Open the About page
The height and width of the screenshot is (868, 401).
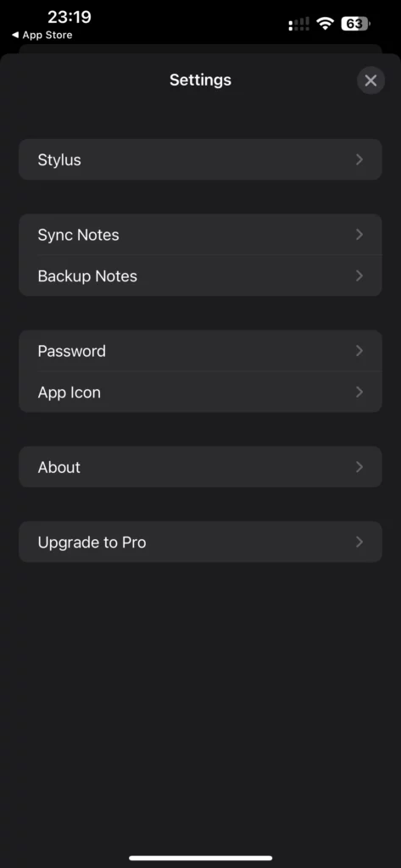pos(200,467)
